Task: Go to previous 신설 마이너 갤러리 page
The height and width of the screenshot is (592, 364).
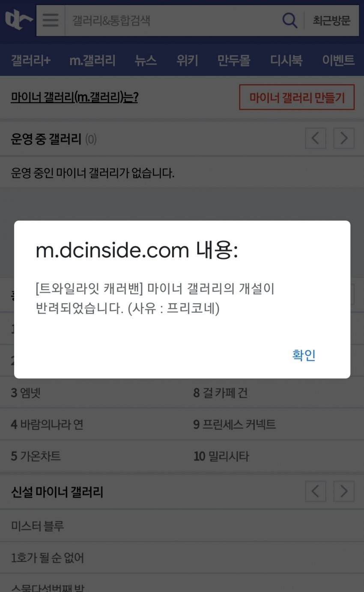Action: click(x=316, y=491)
